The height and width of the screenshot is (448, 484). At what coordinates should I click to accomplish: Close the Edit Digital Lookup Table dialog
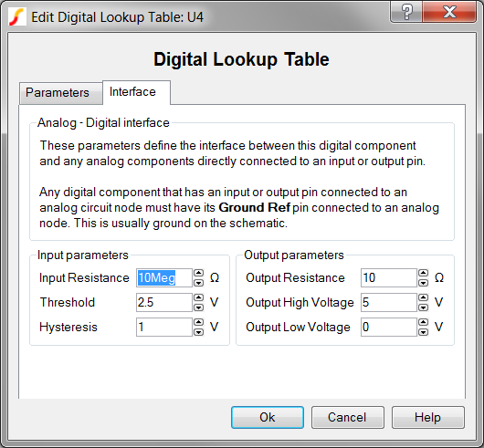point(449,13)
